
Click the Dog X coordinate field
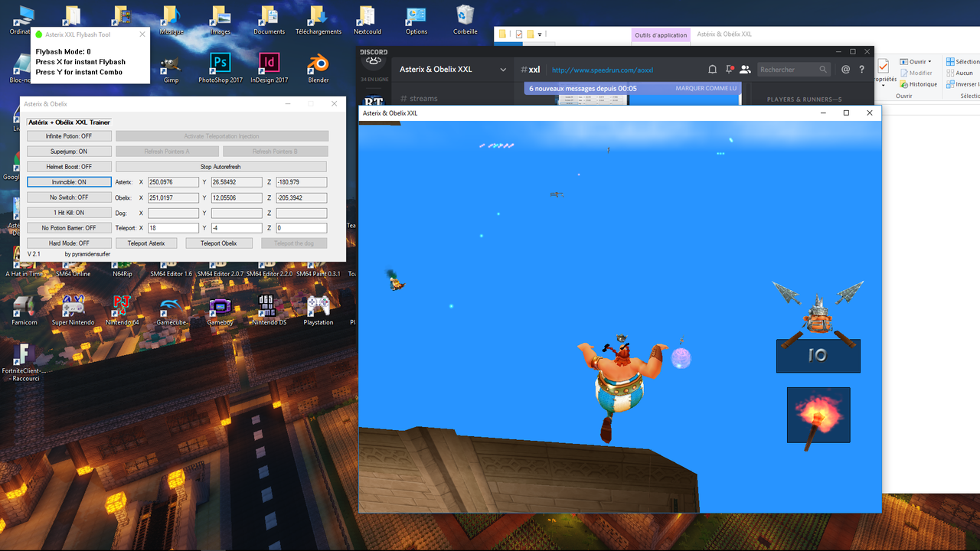[x=173, y=213]
